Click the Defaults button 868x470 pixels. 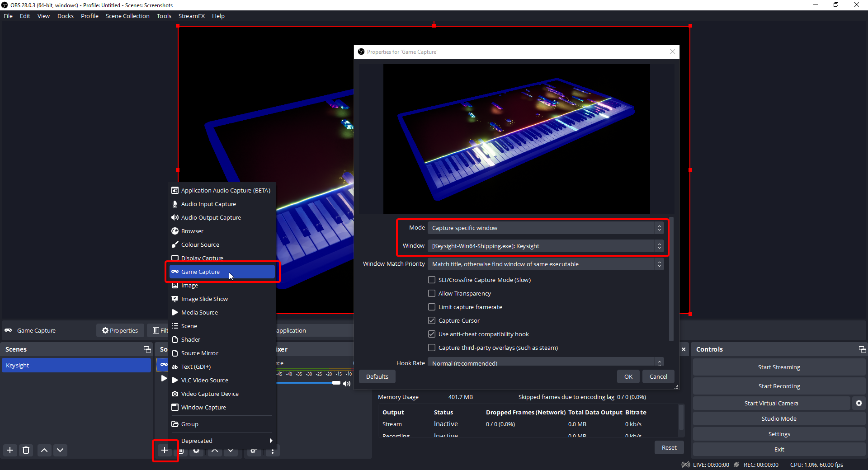coord(377,376)
